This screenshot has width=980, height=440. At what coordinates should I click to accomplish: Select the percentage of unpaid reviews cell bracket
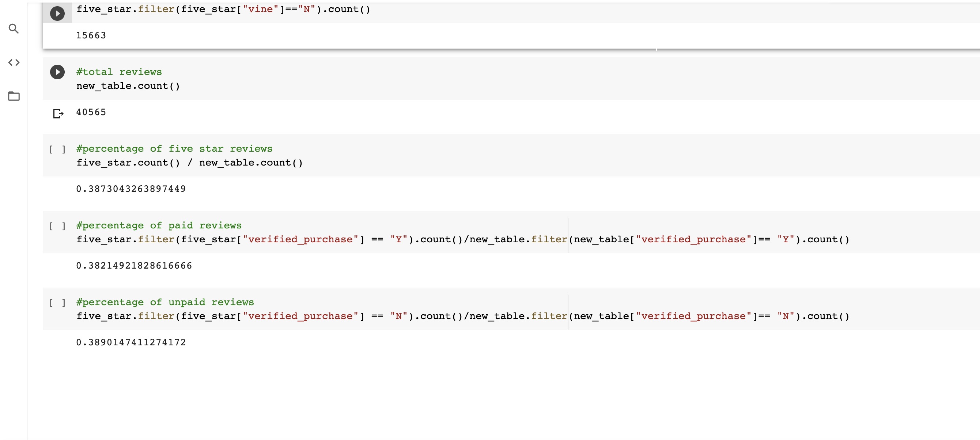(57, 303)
